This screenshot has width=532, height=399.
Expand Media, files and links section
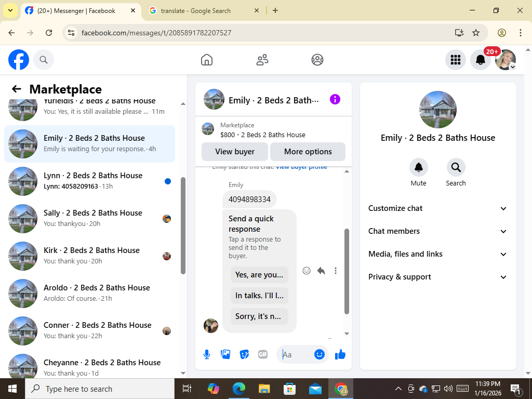(437, 254)
